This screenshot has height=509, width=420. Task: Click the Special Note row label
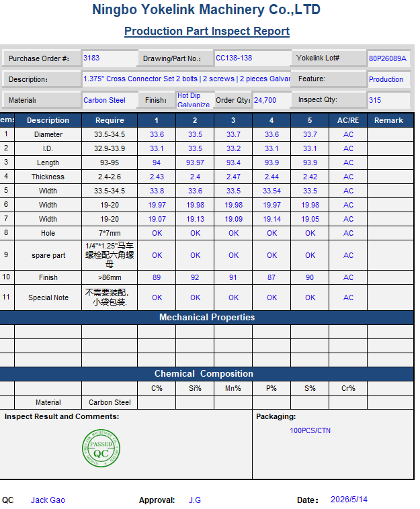48,297
